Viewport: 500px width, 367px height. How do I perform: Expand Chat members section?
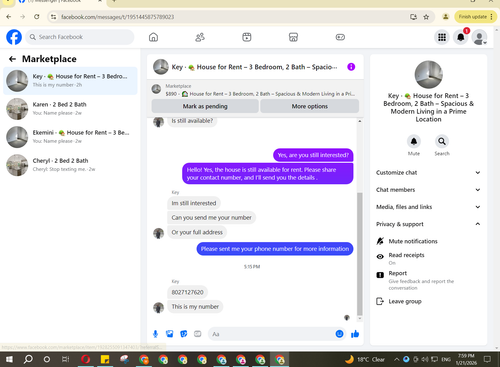(428, 190)
